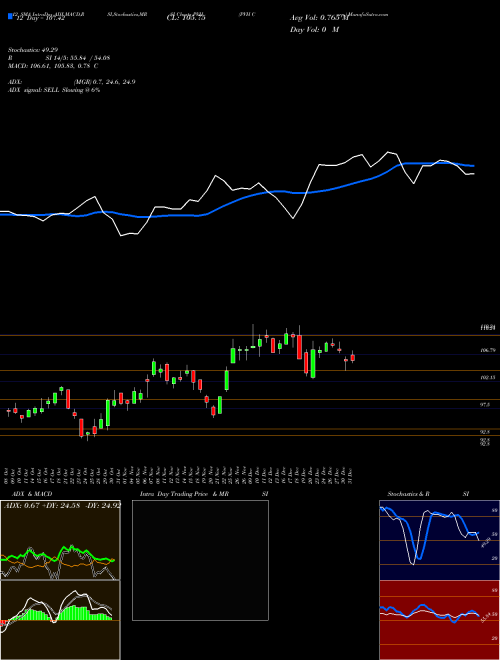This screenshot has width=500, height=660.
Task: Click the 97.5 price axis label
Action: click(485, 405)
